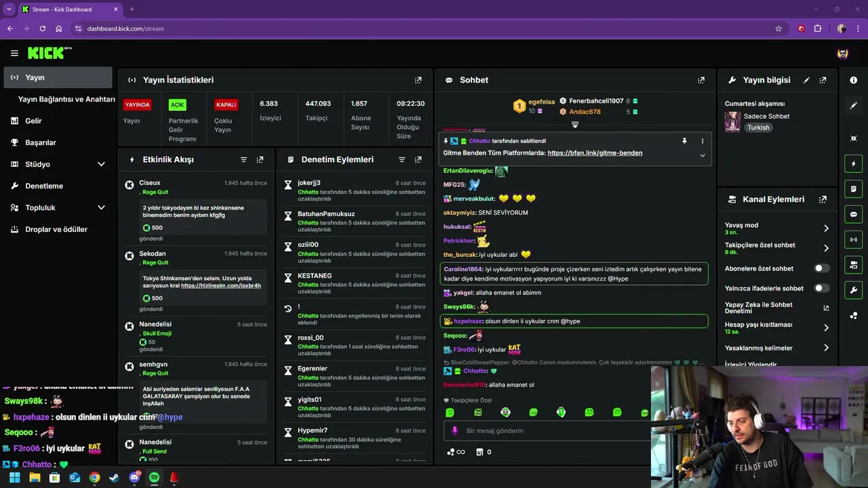
Task: Bookmark this page with the star icon
Action: pyautogui.click(x=778, y=28)
